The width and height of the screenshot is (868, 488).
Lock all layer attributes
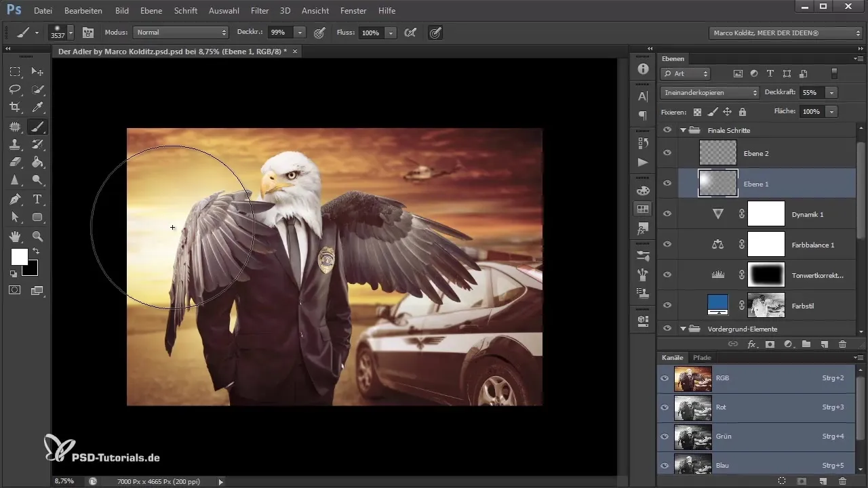pos(743,112)
